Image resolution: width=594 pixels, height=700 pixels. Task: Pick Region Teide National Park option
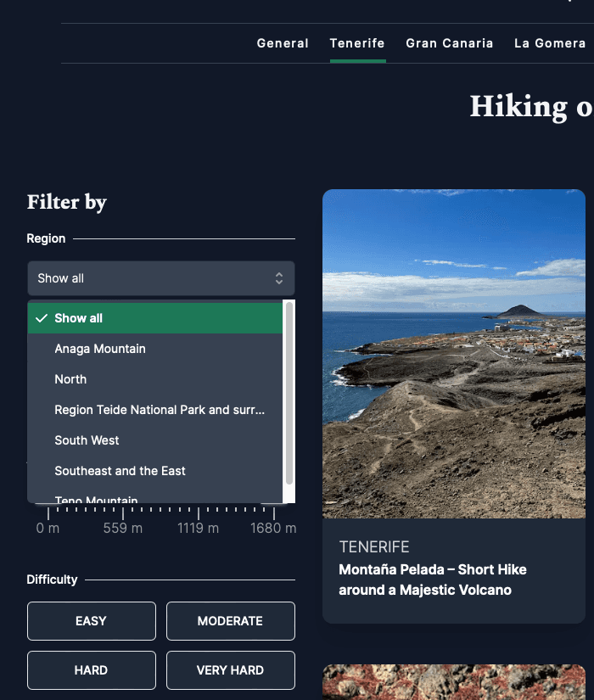click(x=160, y=410)
